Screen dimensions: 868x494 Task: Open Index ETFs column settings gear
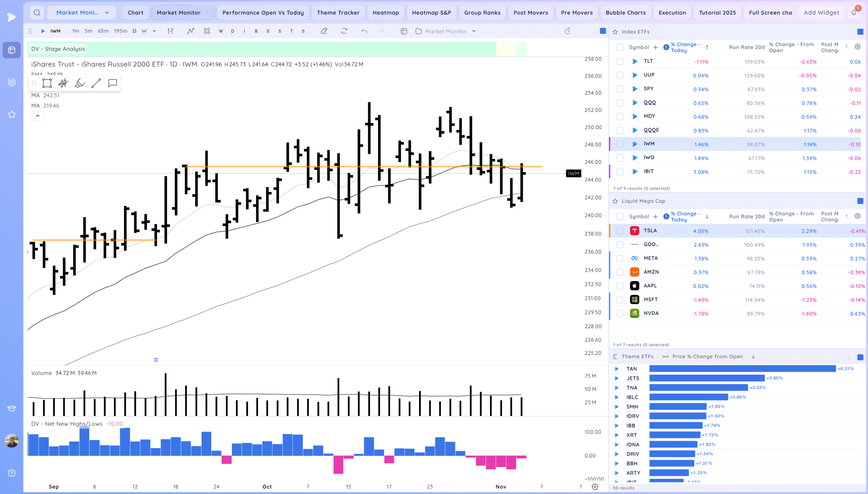click(857, 47)
